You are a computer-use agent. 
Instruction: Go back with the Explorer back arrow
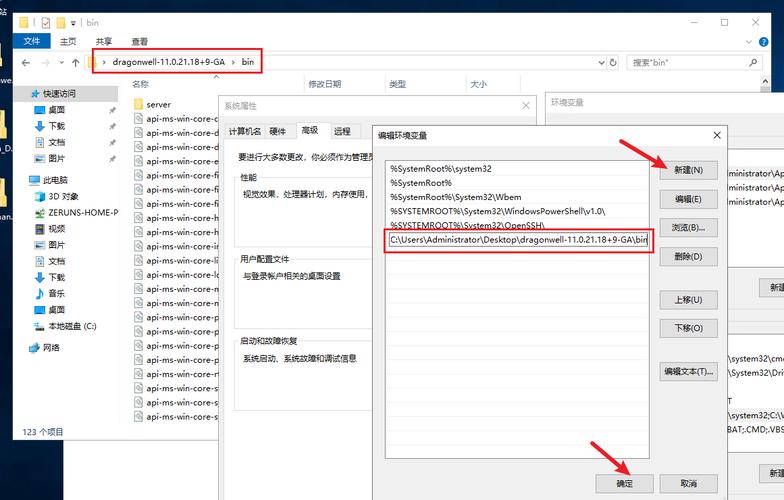pos(26,62)
